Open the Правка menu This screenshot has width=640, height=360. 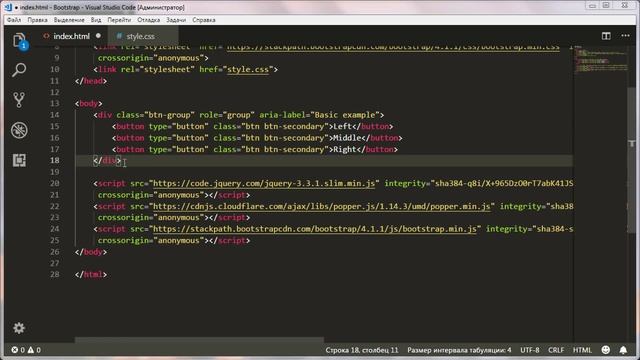[x=37, y=20]
